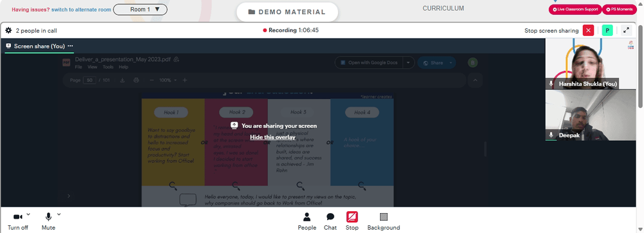Expand microphone options chevron
Viewport: 644px width, 233px height.
[x=59, y=214]
